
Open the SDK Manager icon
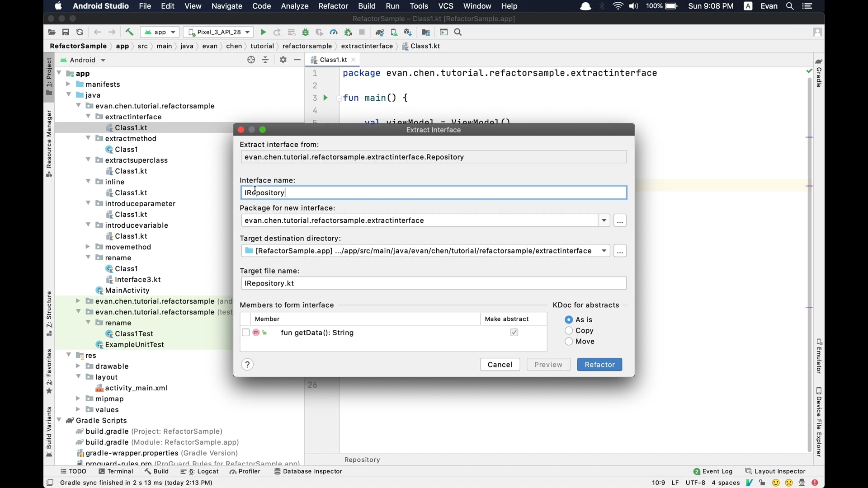coord(408,32)
